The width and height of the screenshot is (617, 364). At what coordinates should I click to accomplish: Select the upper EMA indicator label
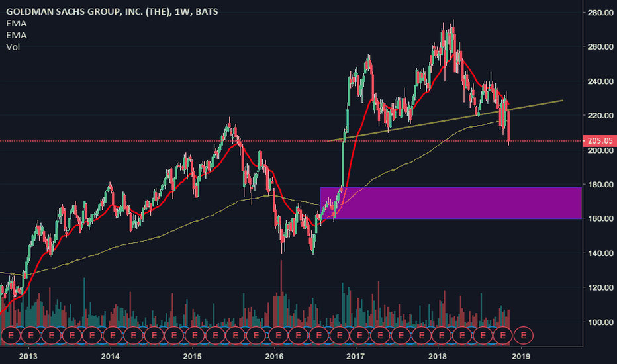(17, 23)
